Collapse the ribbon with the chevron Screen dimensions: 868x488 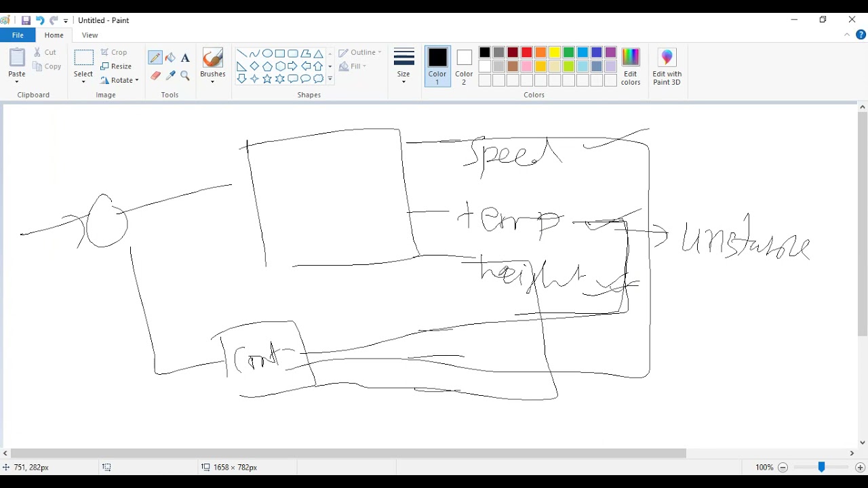pyautogui.click(x=847, y=35)
